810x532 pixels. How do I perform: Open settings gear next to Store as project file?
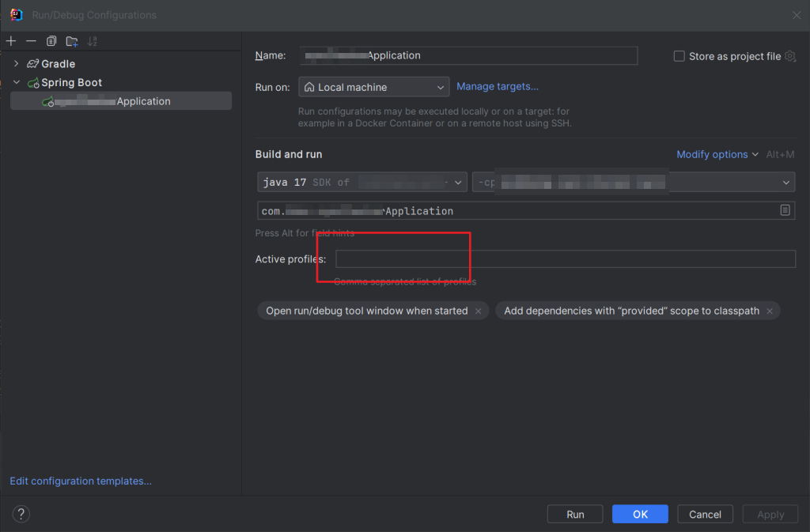[791, 55]
